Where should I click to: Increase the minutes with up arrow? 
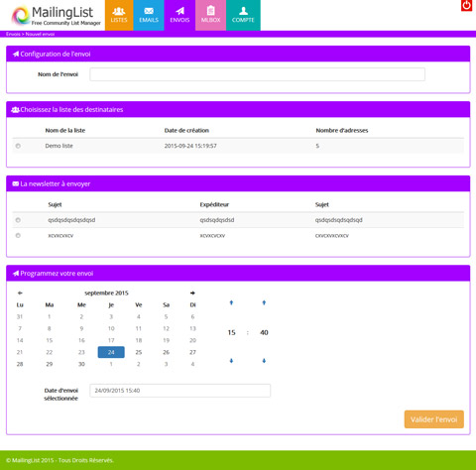click(264, 302)
